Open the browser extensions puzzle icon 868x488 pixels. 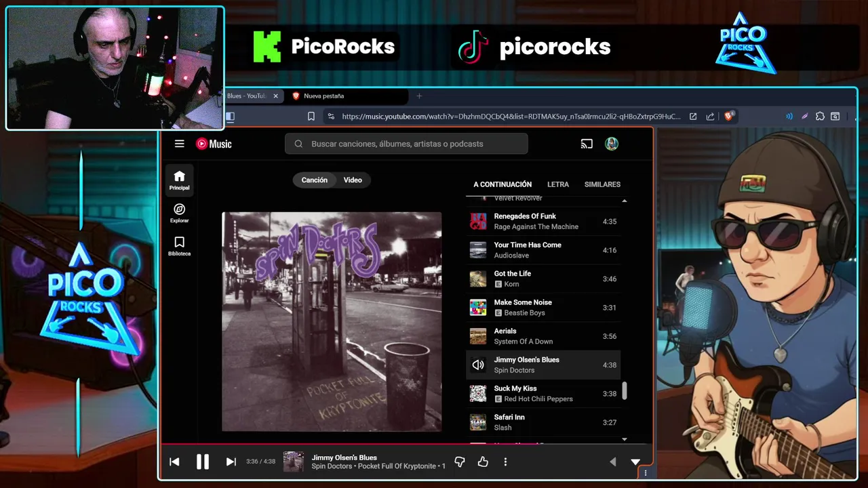click(820, 117)
